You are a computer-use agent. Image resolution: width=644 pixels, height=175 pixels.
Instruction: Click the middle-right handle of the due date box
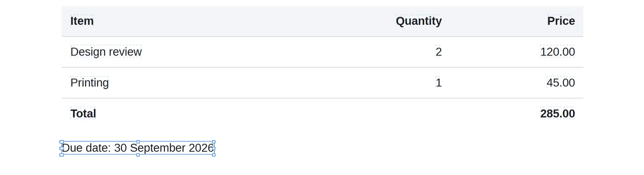coord(214,148)
